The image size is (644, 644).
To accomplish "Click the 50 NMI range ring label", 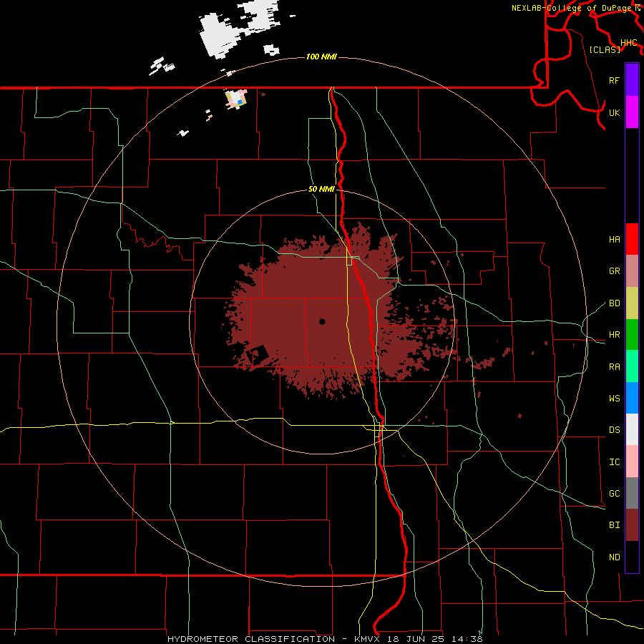I will 321,189.
